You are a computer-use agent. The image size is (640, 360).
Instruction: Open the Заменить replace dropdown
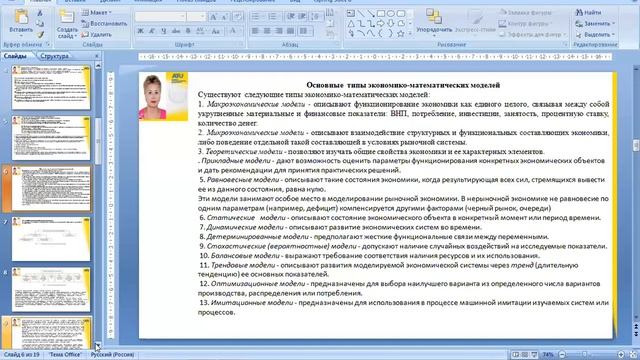pyautogui.click(x=595, y=24)
